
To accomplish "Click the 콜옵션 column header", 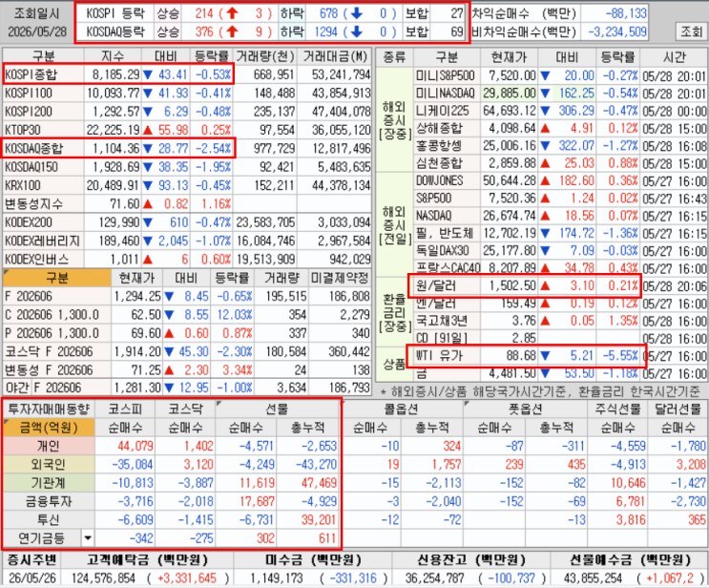I will (x=402, y=409).
